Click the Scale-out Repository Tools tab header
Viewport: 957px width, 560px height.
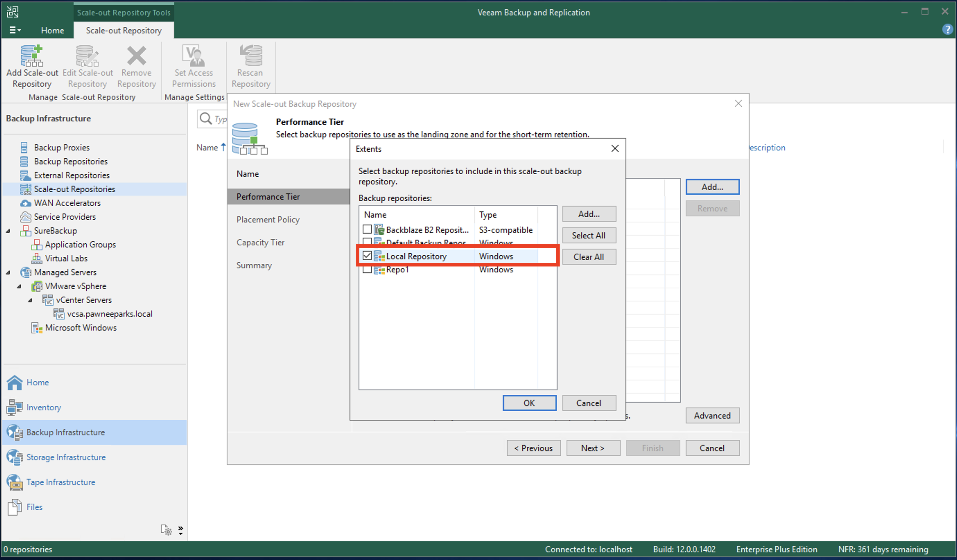[x=124, y=12]
